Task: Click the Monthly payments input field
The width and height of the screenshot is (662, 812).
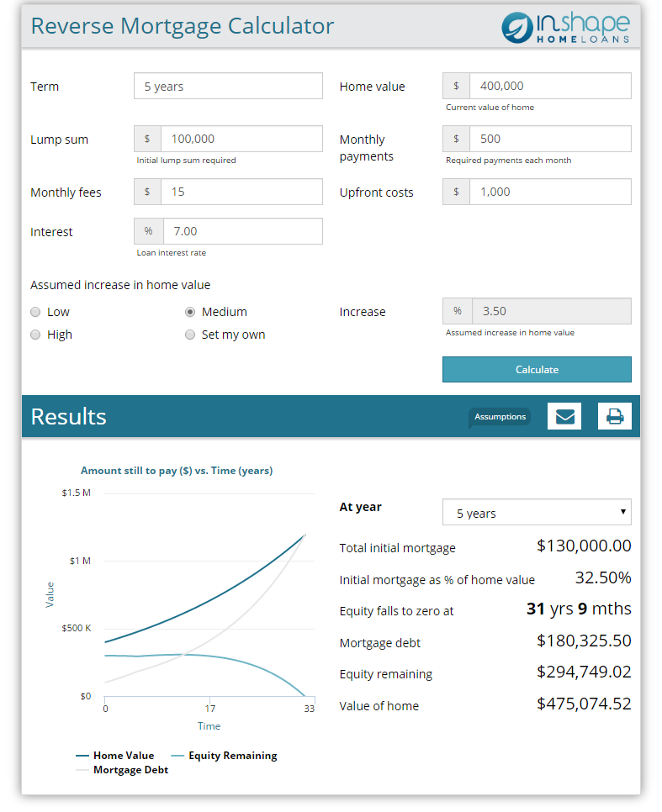Action: click(x=550, y=139)
